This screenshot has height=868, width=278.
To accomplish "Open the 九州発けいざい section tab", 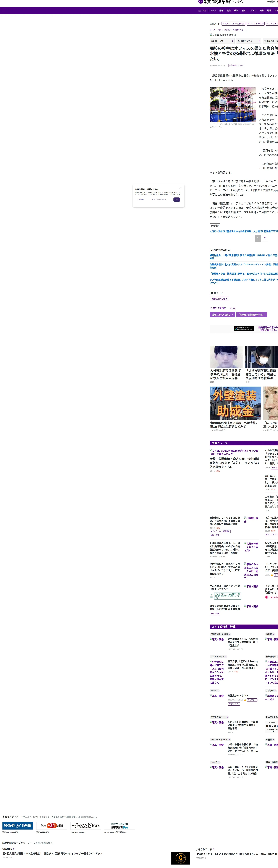I will pos(249,41).
